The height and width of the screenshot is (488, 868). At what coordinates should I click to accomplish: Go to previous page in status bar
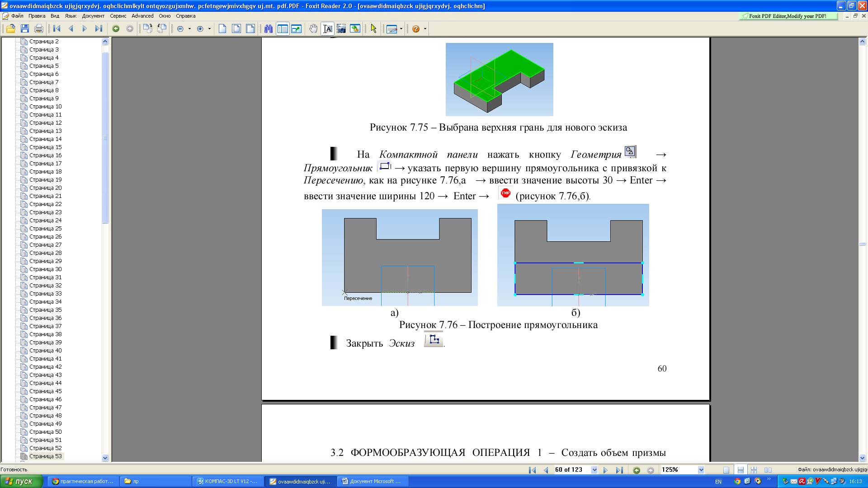546,470
